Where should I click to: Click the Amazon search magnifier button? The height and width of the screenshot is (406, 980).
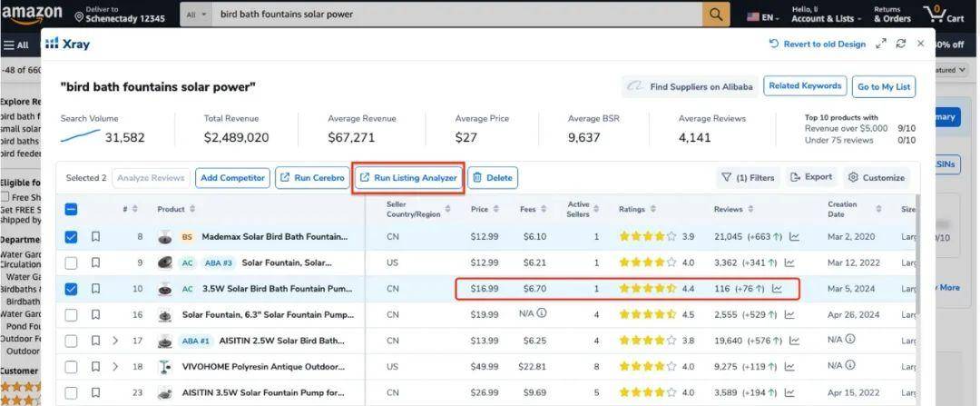pos(716,15)
